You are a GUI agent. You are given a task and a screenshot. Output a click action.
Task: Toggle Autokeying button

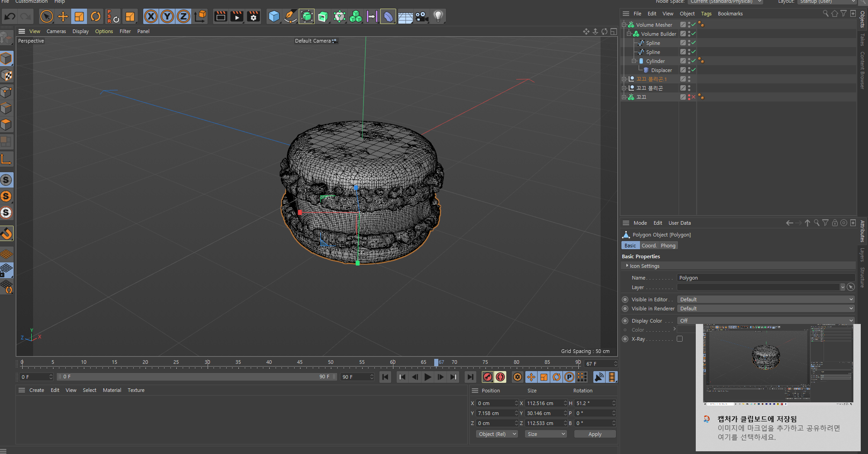(x=500, y=377)
